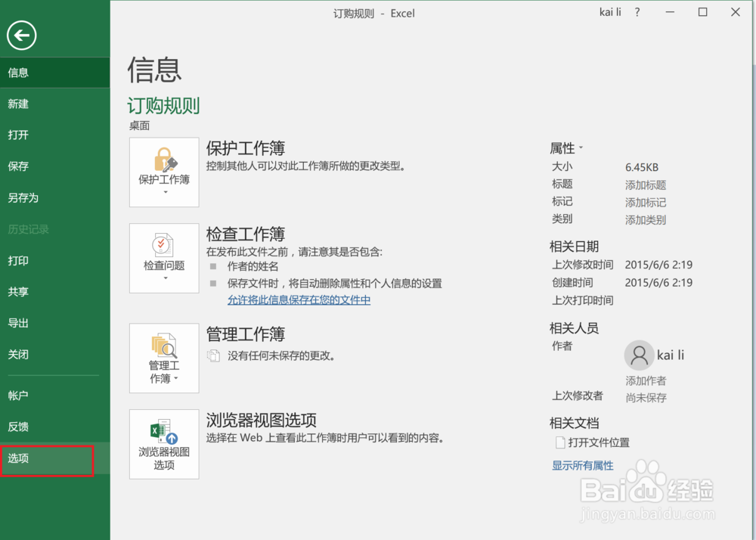The height and width of the screenshot is (540, 756).
Task: Click the 没有任何未保存的更改 text
Action: (281, 355)
